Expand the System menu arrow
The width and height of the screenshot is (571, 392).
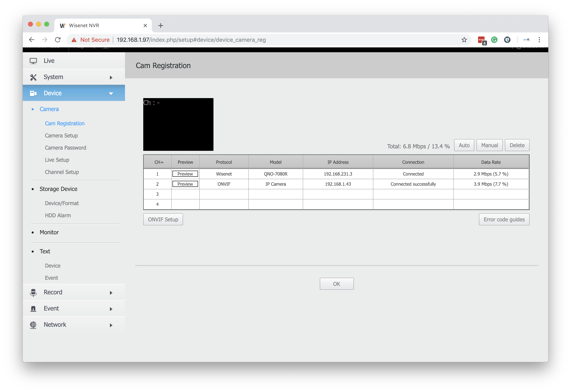click(x=111, y=78)
